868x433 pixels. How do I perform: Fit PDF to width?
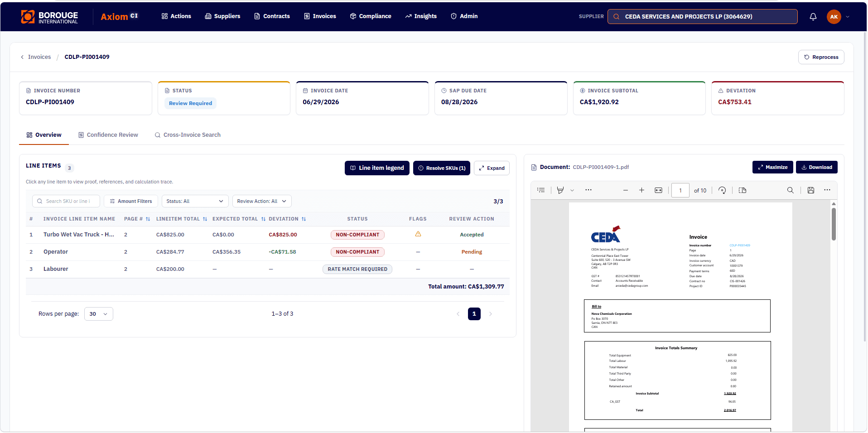[658, 190]
